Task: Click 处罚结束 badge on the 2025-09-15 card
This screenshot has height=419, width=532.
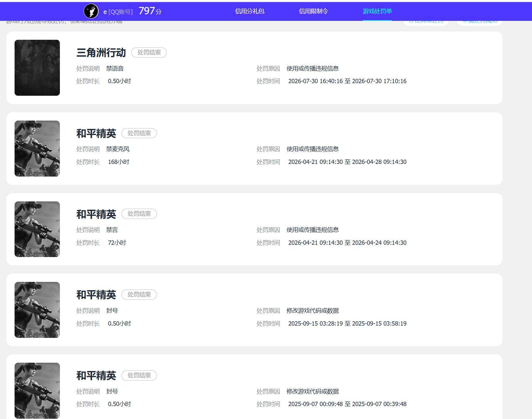Action: click(x=139, y=294)
